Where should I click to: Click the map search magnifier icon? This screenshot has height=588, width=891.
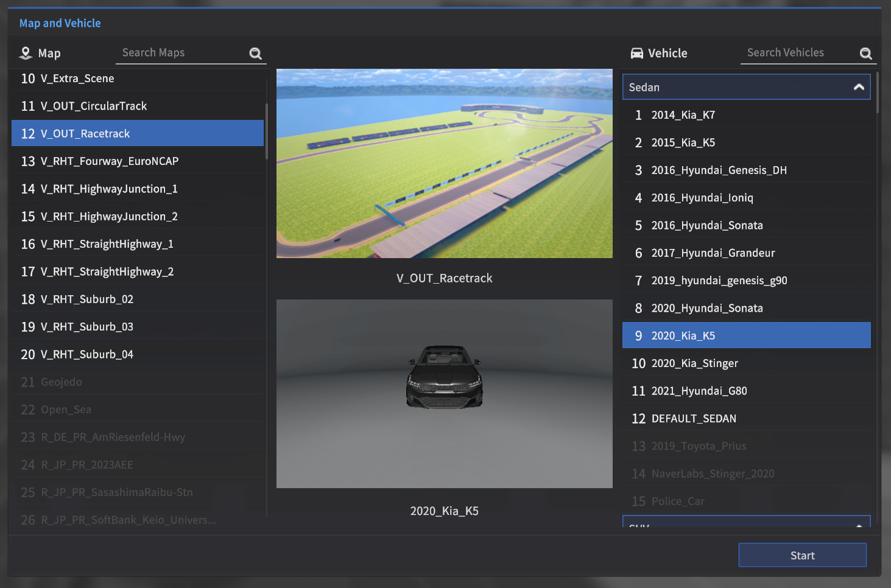click(x=256, y=54)
